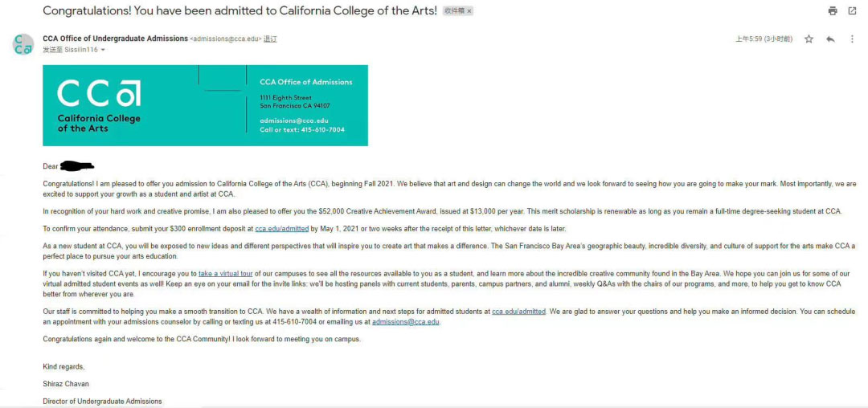The image size is (868, 408).
Task: Click the CCA logo in teal banner
Action: (x=99, y=105)
